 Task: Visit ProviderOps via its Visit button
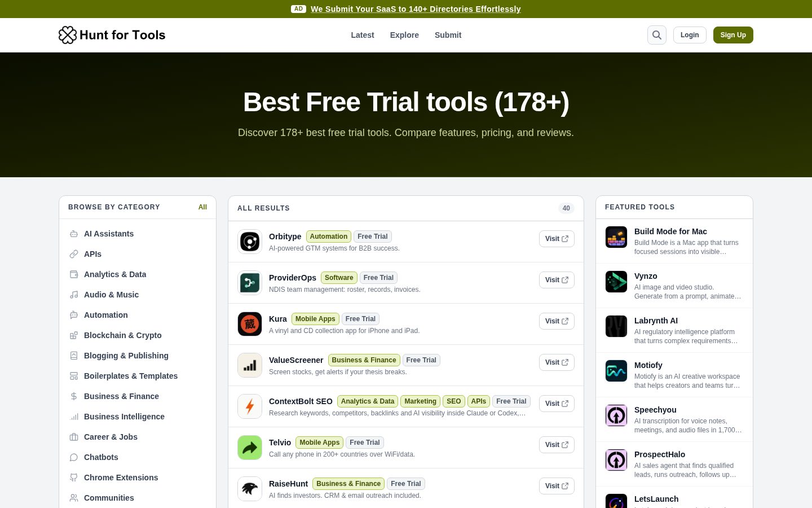tap(557, 280)
